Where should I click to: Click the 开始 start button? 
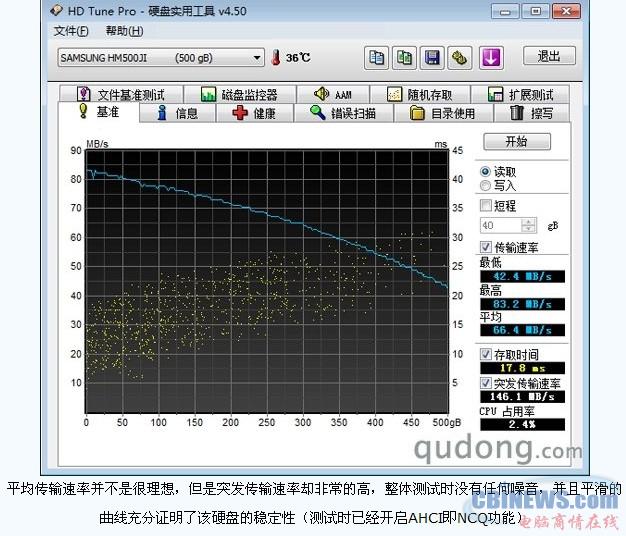point(517,142)
